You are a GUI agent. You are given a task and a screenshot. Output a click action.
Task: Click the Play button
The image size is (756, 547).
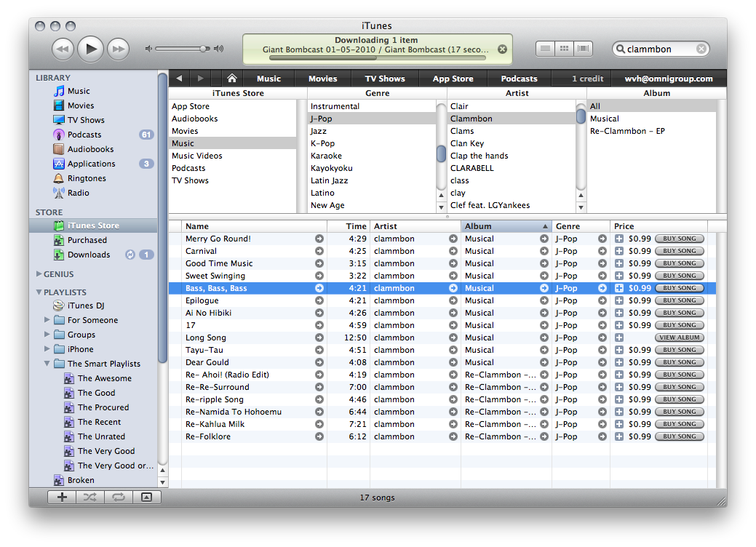[91, 49]
